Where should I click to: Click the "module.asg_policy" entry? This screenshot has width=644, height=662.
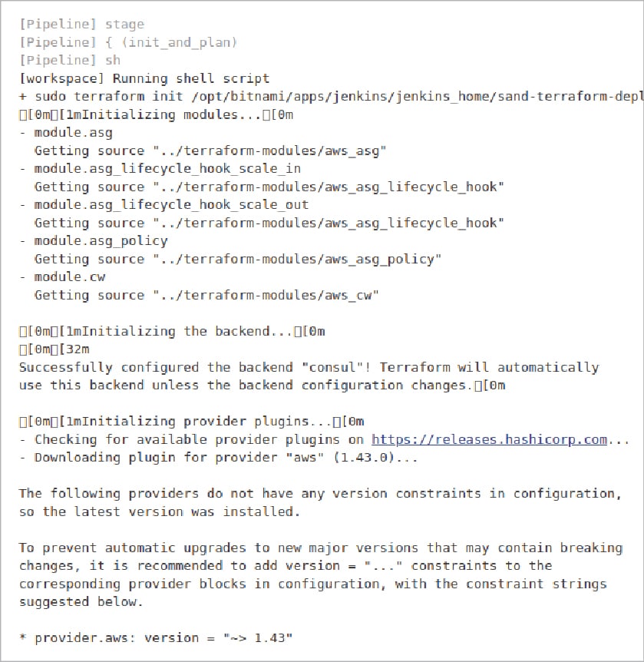(93, 241)
